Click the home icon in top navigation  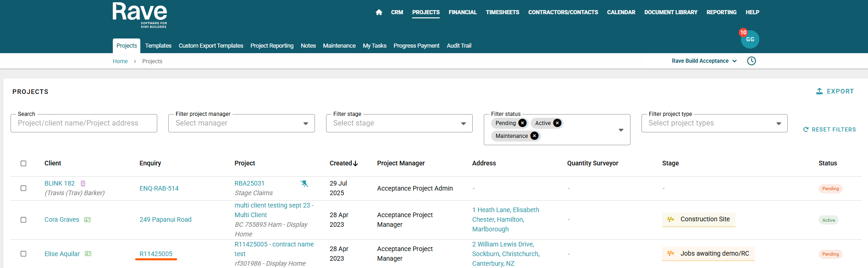(x=379, y=12)
